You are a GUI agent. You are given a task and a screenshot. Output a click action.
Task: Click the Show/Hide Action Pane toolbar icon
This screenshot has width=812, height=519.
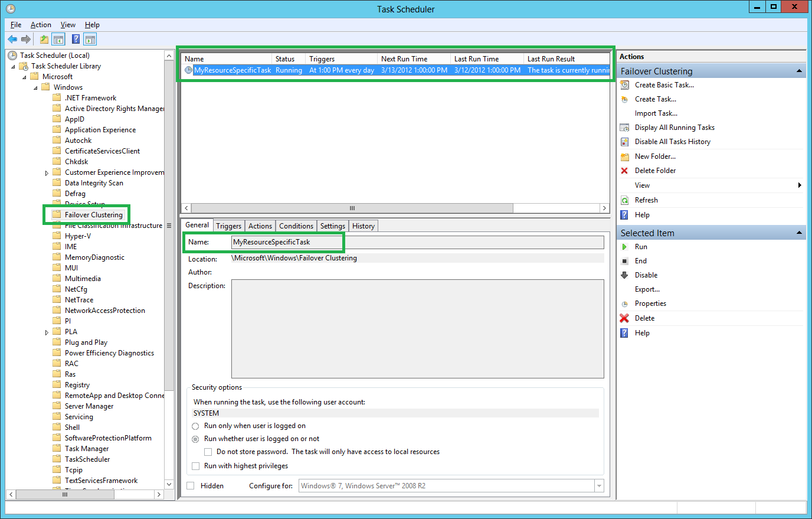point(89,39)
